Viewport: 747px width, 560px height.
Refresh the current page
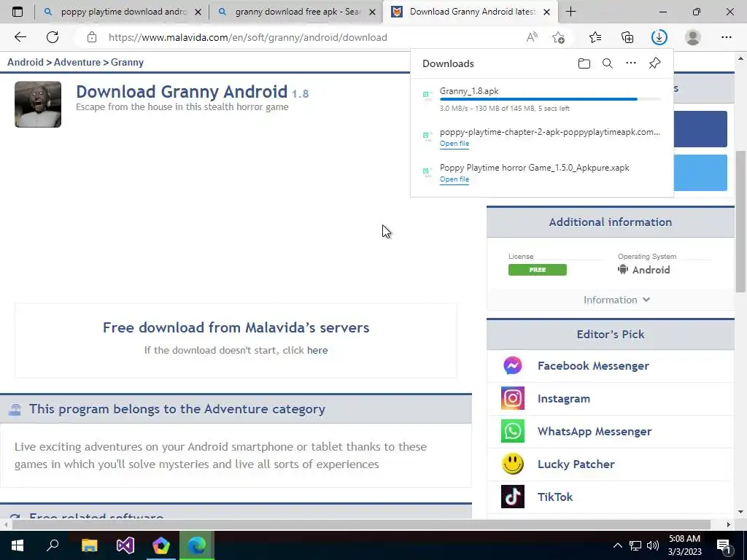coord(53,37)
